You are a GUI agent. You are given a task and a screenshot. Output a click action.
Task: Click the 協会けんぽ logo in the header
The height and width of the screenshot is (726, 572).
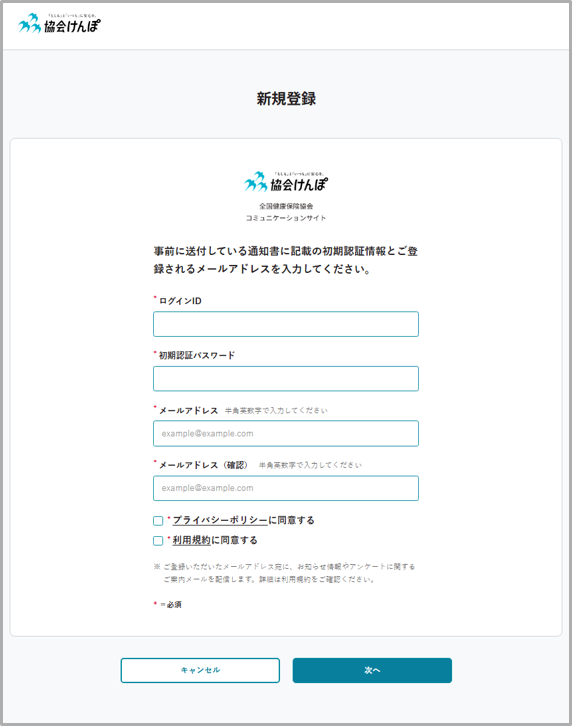click(59, 24)
